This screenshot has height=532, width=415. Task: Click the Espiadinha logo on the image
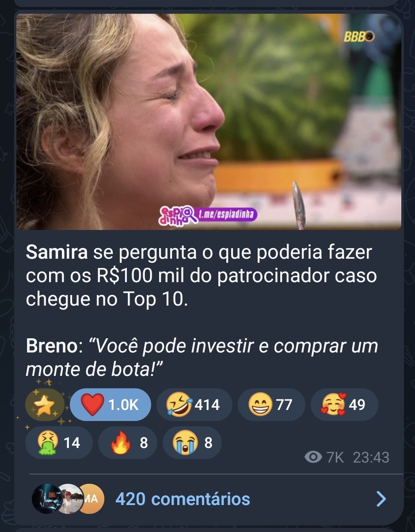(177, 214)
